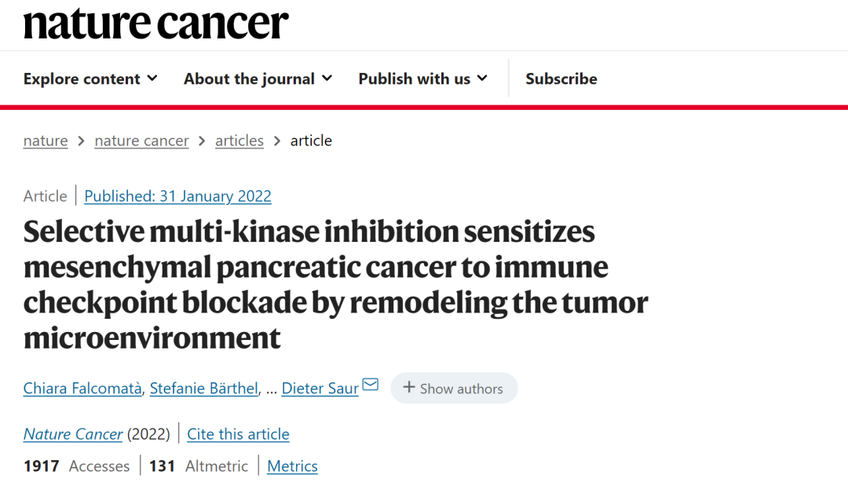Image resolution: width=848 pixels, height=504 pixels.
Task: Go to nature breadcrumb link
Action: coord(46,141)
